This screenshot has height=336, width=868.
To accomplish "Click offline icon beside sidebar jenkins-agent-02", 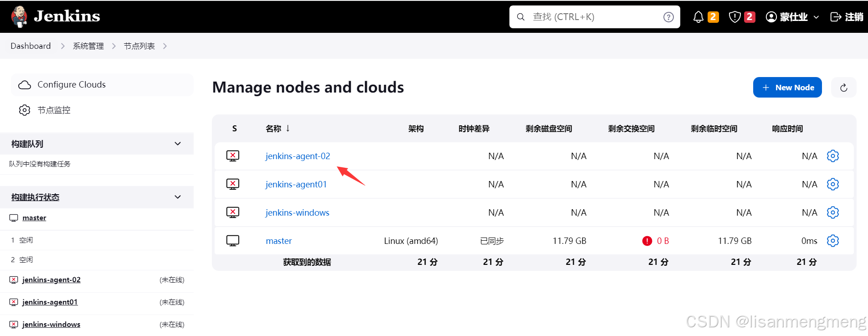I will [14, 280].
